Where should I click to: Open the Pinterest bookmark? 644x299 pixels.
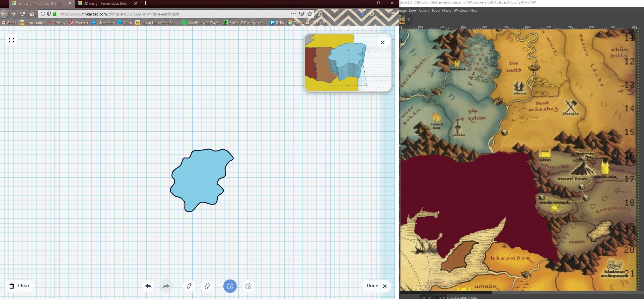pyautogui.click(x=79, y=23)
